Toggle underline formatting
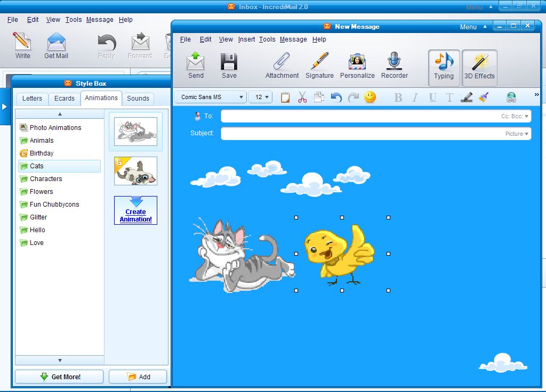This screenshot has height=392, width=546. coord(432,97)
